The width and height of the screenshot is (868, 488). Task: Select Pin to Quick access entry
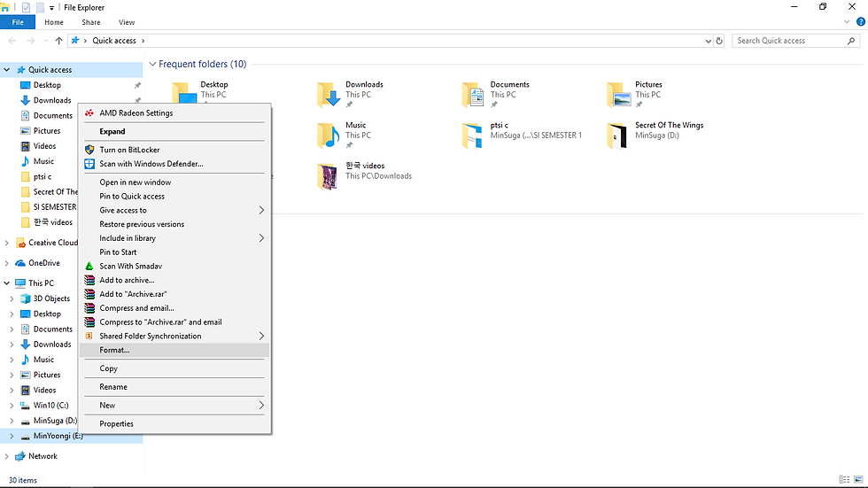coord(174,197)
